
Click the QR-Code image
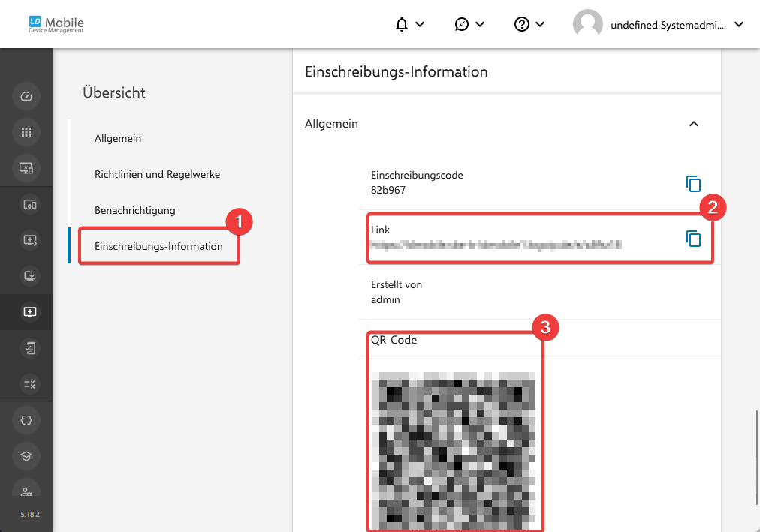point(453,451)
